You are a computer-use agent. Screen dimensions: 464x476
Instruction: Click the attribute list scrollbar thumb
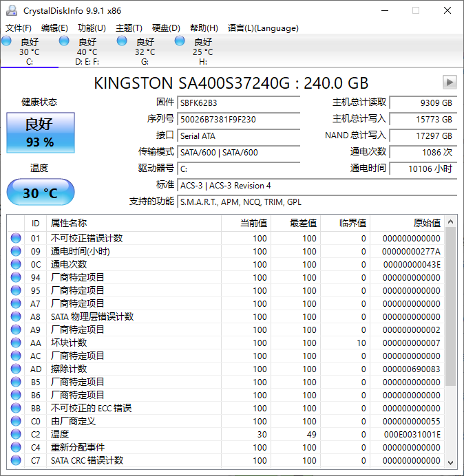tap(451, 307)
